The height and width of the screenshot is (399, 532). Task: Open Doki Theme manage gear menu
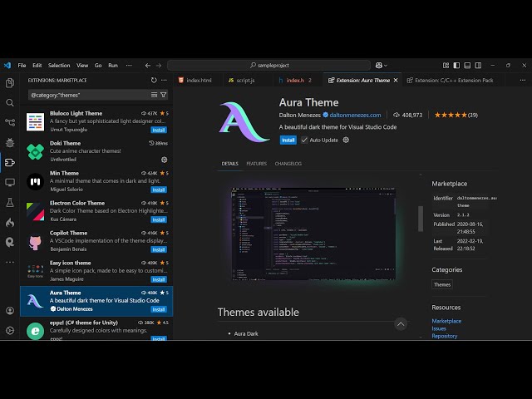(x=164, y=160)
